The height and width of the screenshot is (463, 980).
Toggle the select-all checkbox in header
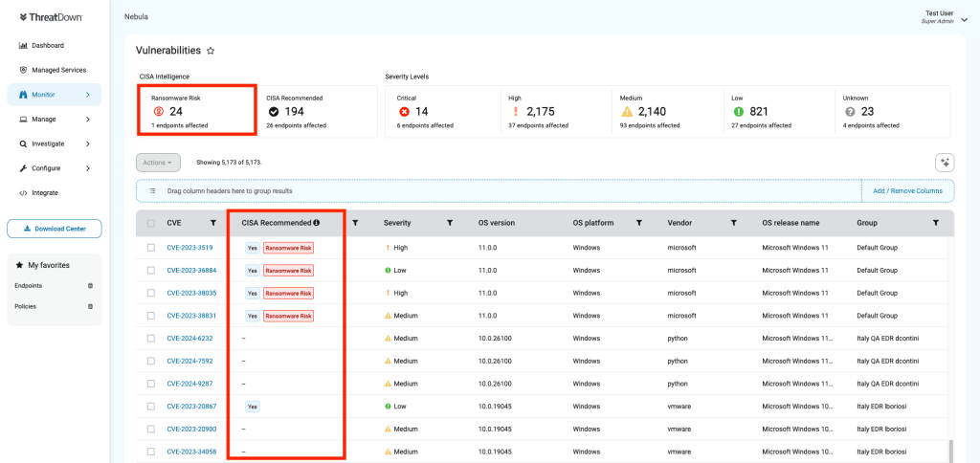pyautogui.click(x=150, y=223)
